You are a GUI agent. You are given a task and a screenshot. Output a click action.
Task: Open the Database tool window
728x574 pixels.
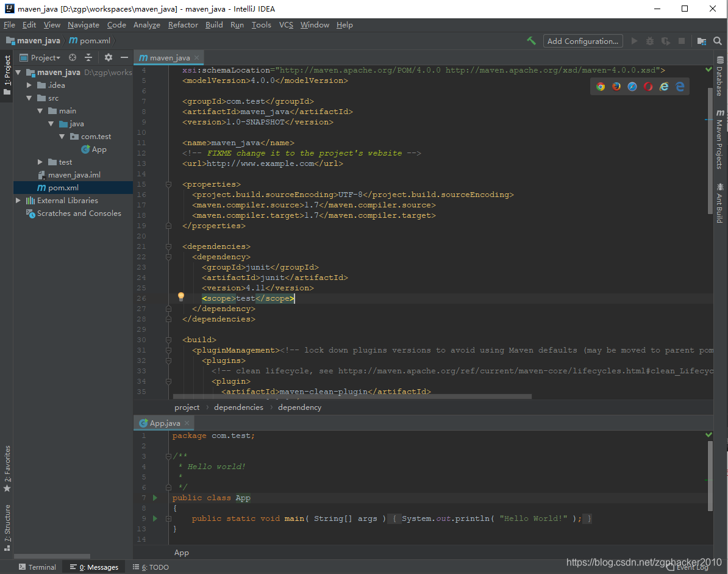pos(719,77)
